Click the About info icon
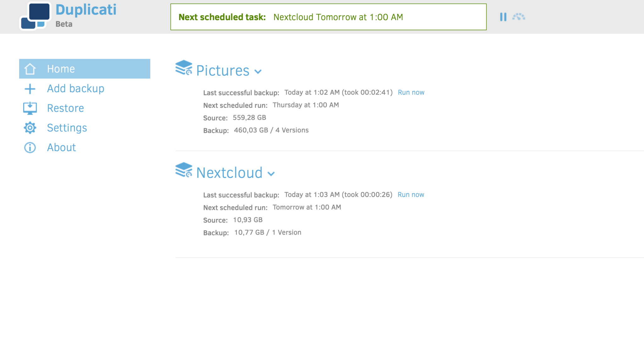 tap(30, 148)
